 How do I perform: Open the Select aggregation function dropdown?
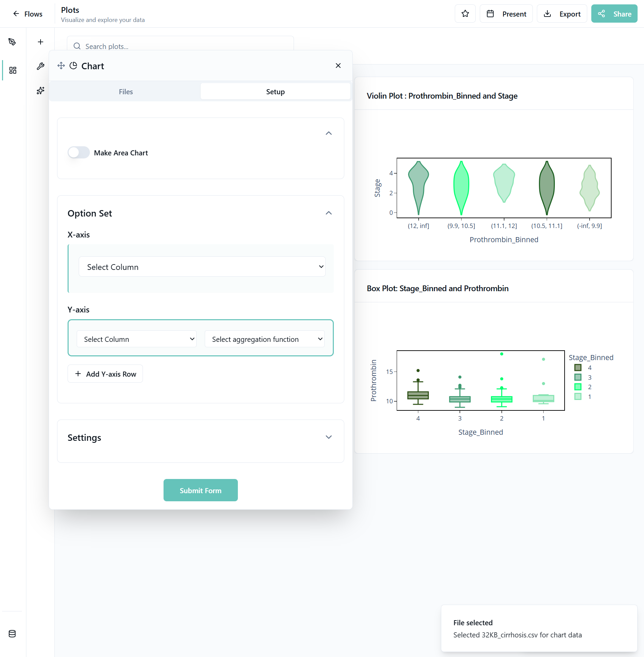(x=265, y=339)
